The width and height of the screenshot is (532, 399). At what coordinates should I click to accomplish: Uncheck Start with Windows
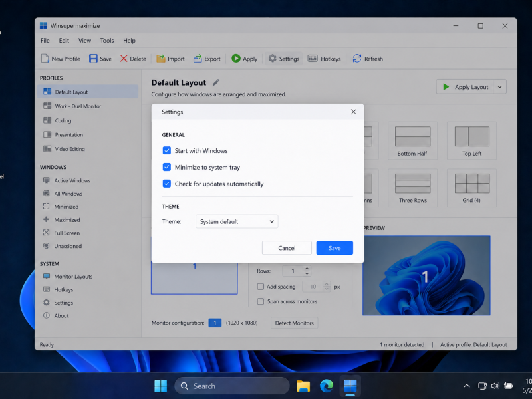pyautogui.click(x=167, y=150)
